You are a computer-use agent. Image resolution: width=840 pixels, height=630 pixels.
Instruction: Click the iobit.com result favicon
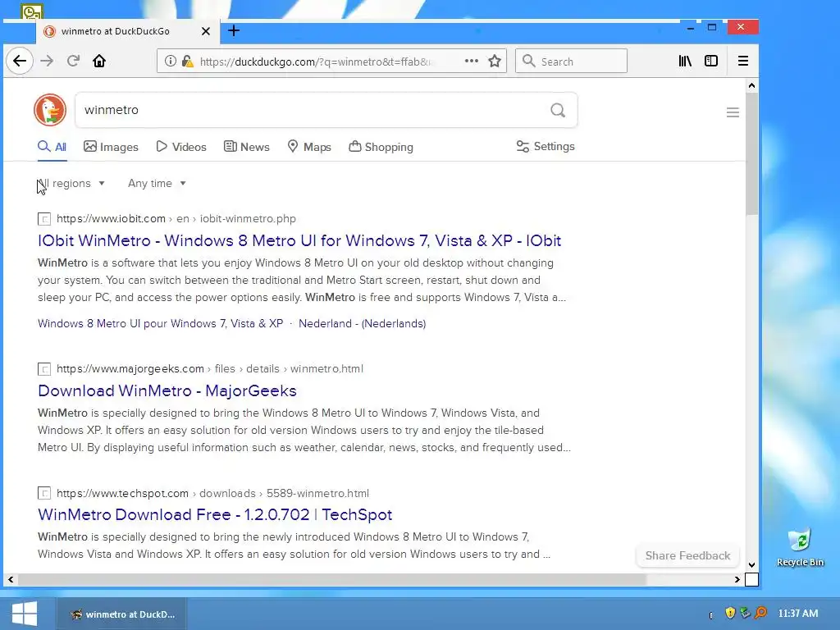(44, 218)
